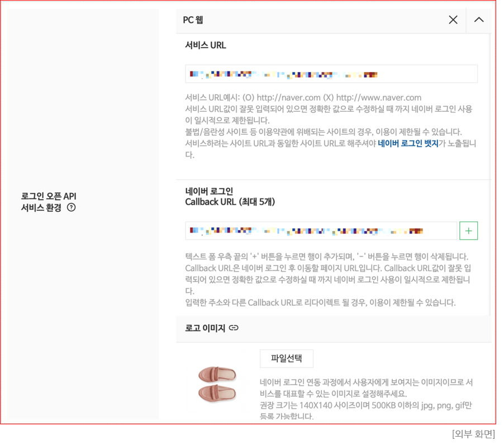504x445 pixels.
Task: Remove the PC 웹 environment with X icon
Action: (x=453, y=20)
